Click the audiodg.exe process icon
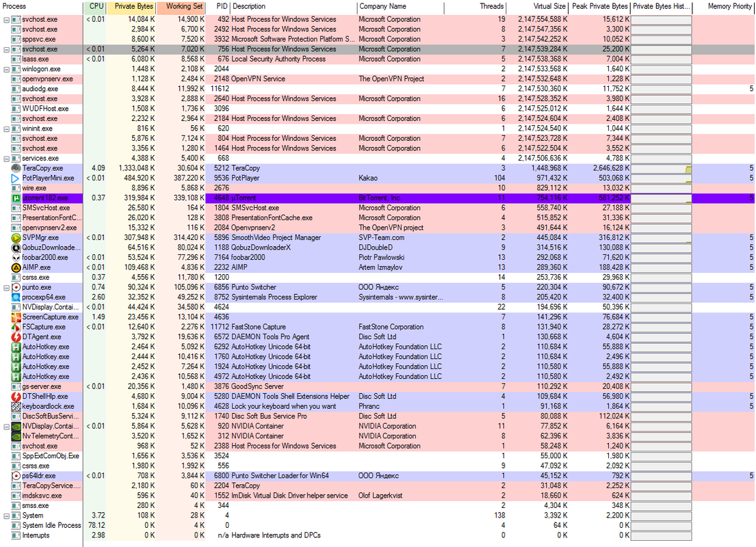Viewport: 756px width, 547px height. (16, 89)
